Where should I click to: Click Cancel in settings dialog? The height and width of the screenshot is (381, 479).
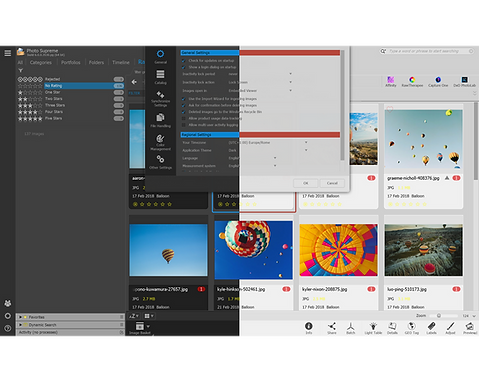[332, 183]
